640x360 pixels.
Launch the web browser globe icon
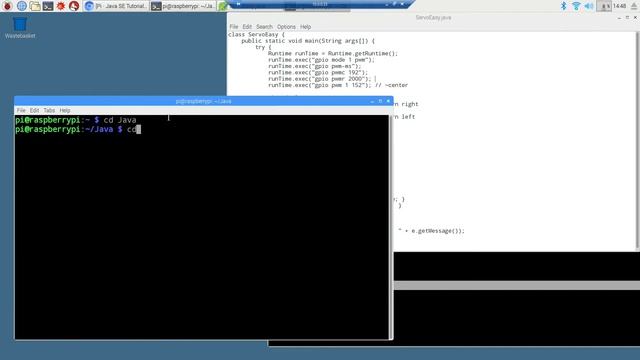[x=22, y=6]
